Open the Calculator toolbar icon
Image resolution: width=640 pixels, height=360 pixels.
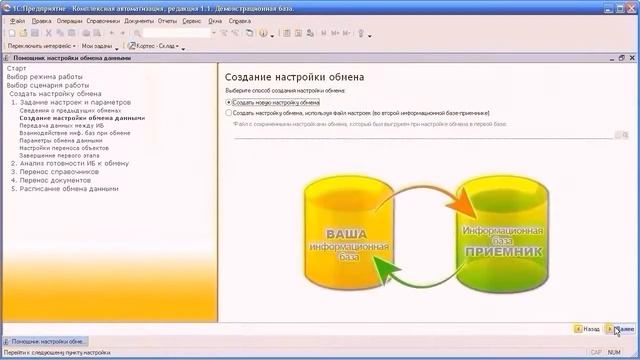(x=287, y=33)
